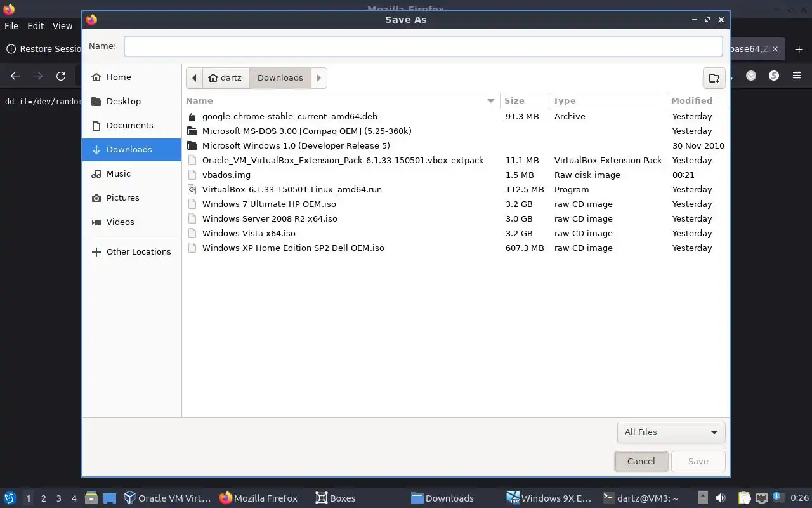812x508 pixels.
Task: Click the network tray icon
Action: 762,498
